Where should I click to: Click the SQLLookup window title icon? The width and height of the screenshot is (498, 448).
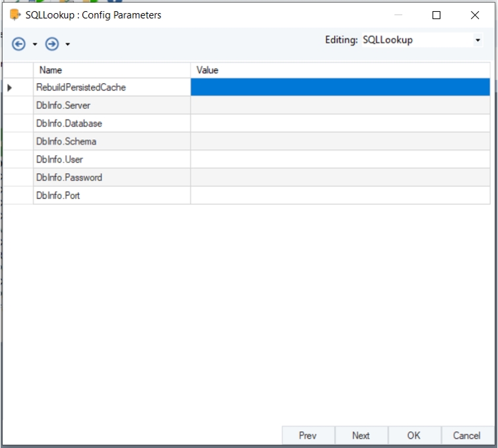(x=15, y=15)
